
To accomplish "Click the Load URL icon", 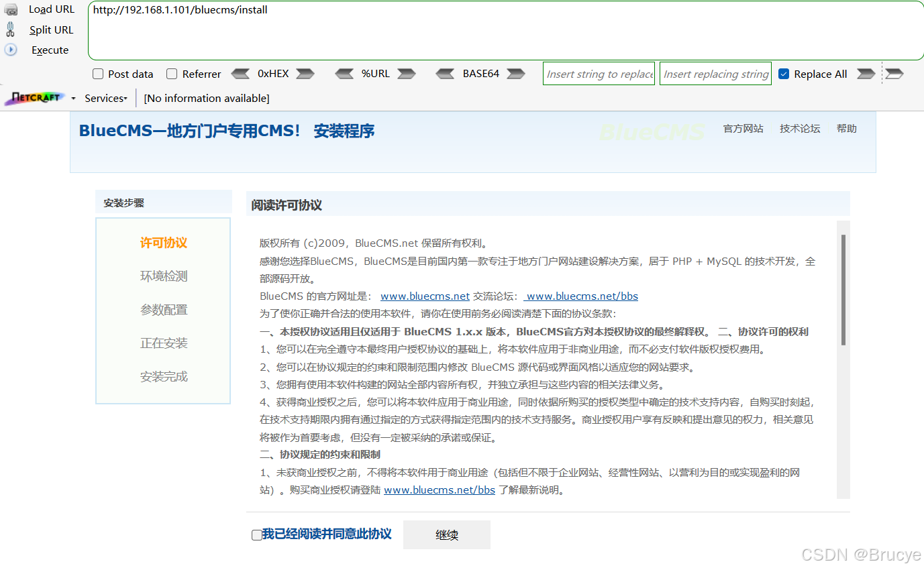I will click(x=11, y=9).
